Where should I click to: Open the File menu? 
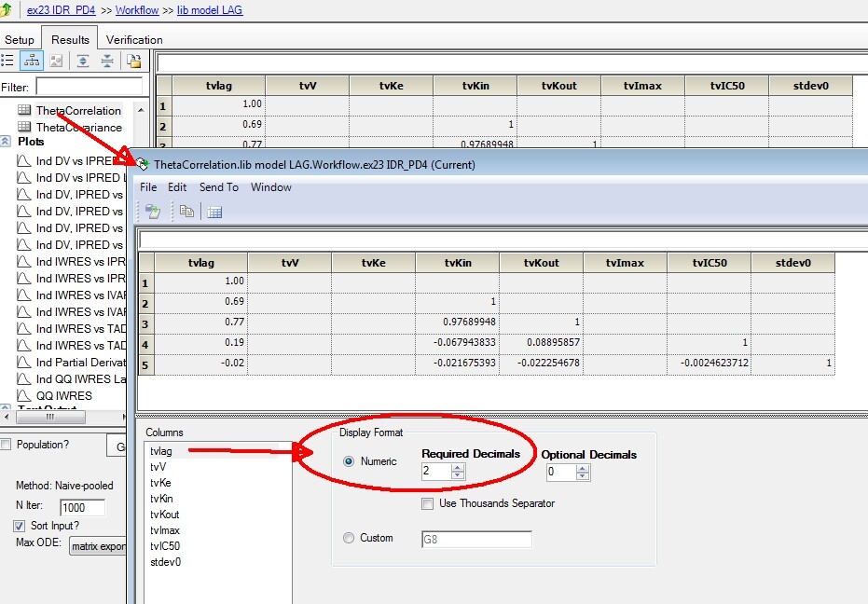[x=148, y=187]
